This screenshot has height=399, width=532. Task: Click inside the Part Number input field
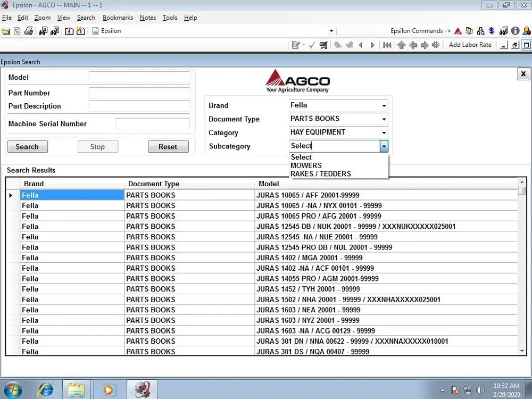[139, 93]
